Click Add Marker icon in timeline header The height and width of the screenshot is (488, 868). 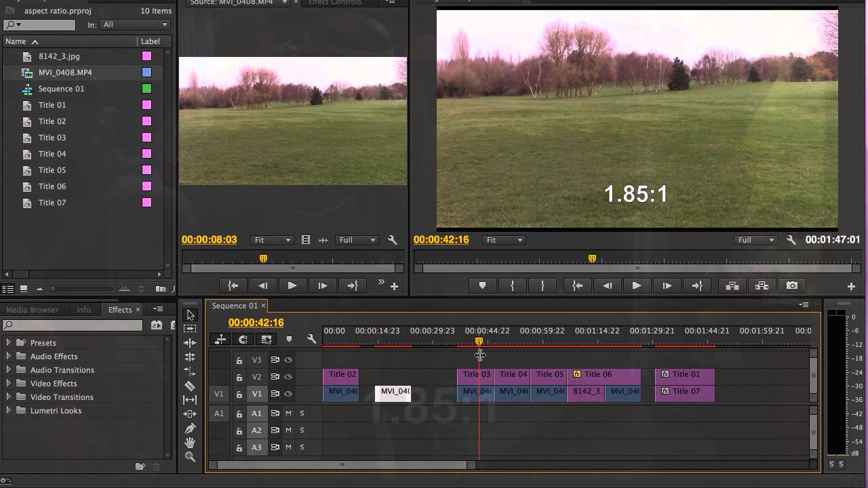click(x=289, y=340)
